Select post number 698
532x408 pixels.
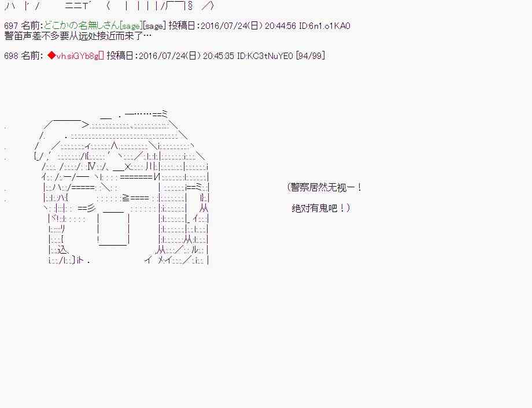click(11, 55)
